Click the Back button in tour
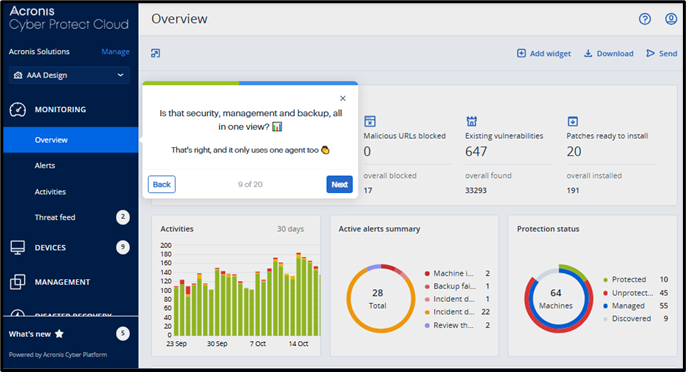 [x=162, y=184]
